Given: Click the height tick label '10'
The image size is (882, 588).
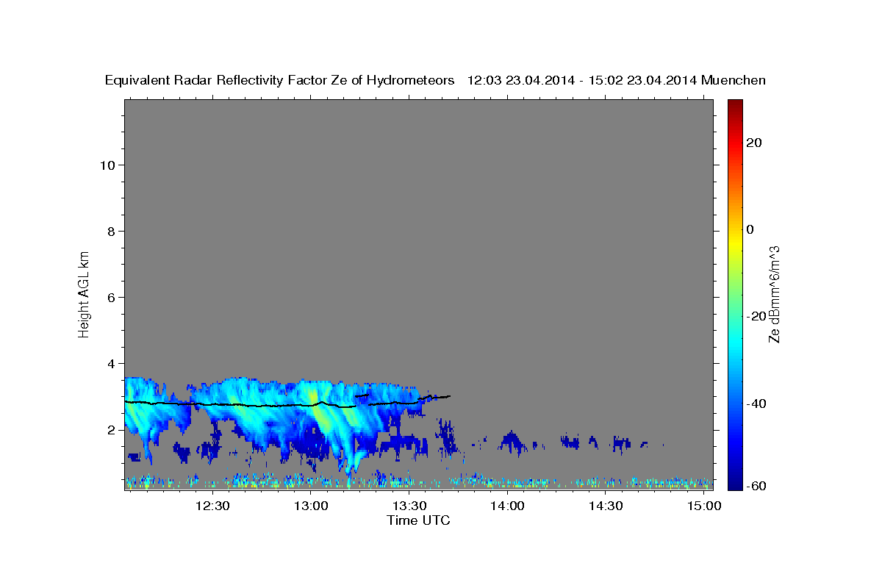Looking at the screenshot, I should [107, 165].
